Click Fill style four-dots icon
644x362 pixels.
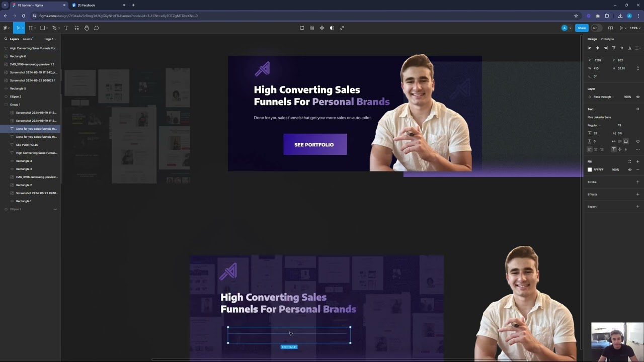coord(629,161)
